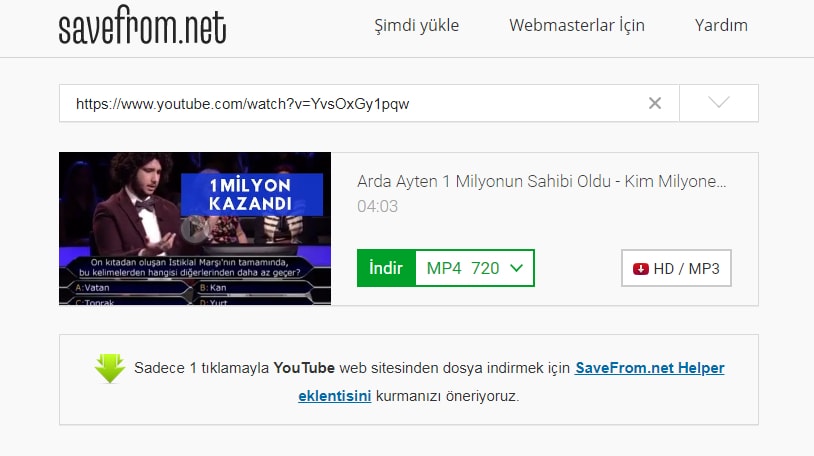Click the HD / MP3 button
The width and height of the screenshot is (814, 456).
click(x=676, y=268)
